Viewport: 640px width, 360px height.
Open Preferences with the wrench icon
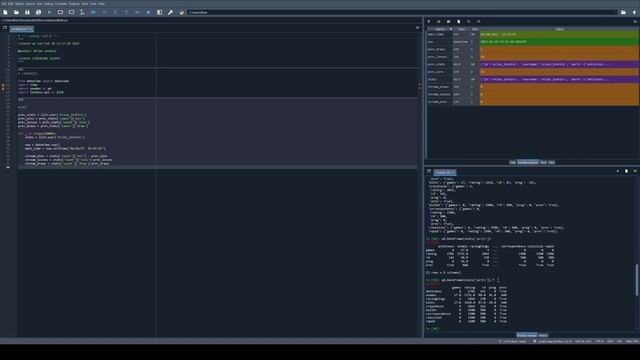pyautogui.click(x=171, y=12)
